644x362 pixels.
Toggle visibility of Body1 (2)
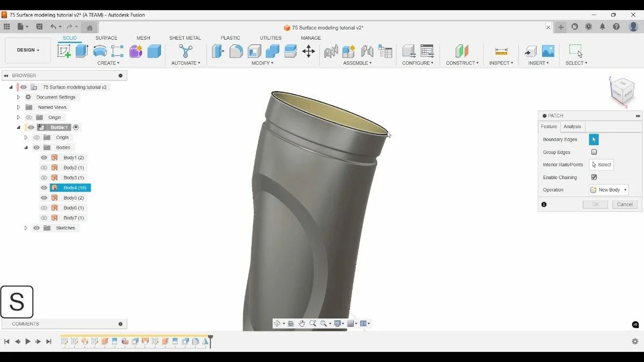tap(44, 158)
